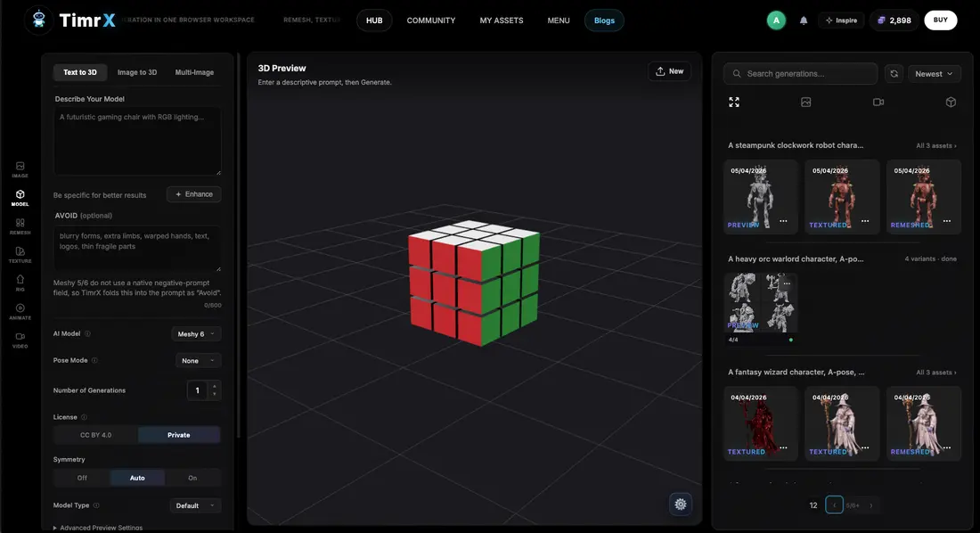Screen dimensions: 980x533
Task: Open the Newest sort dropdown
Action: (934, 74)
